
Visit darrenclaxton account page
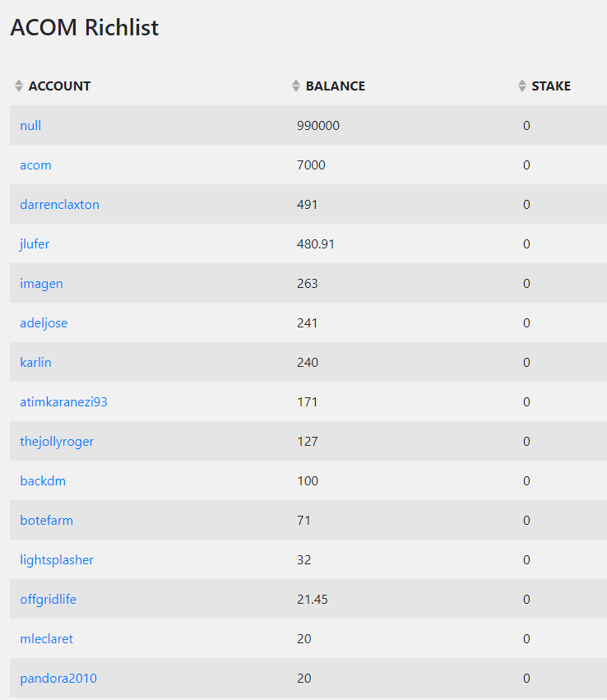click(x=60, y=205)
